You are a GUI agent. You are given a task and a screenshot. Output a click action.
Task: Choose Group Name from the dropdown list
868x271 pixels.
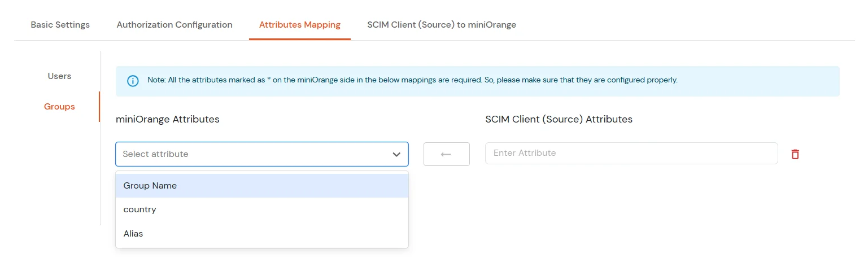pos(262,186)
